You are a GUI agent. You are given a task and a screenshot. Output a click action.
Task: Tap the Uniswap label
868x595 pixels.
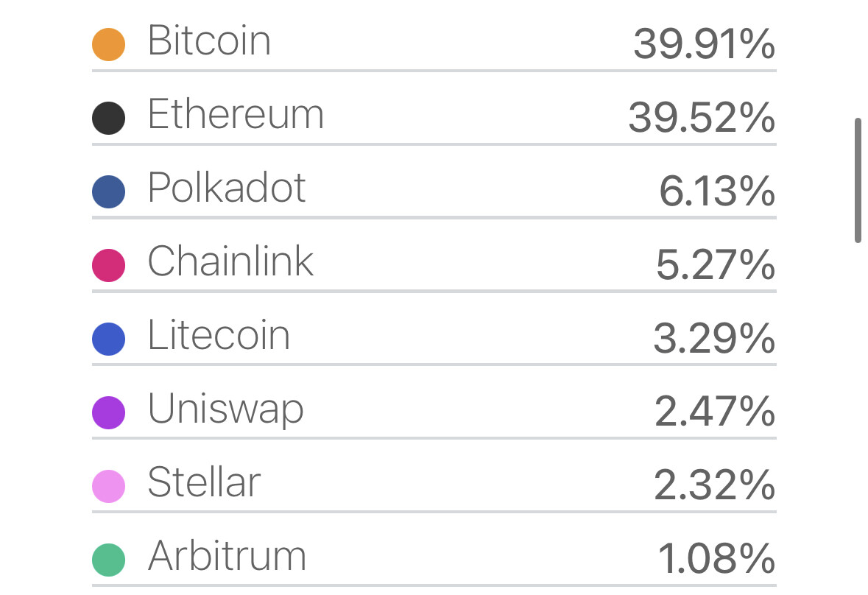(225, 410)
